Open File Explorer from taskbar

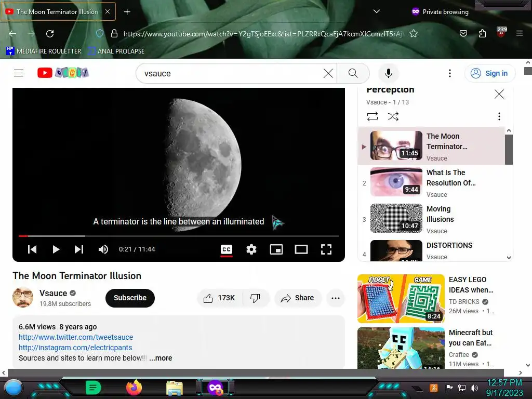[175, 388]
